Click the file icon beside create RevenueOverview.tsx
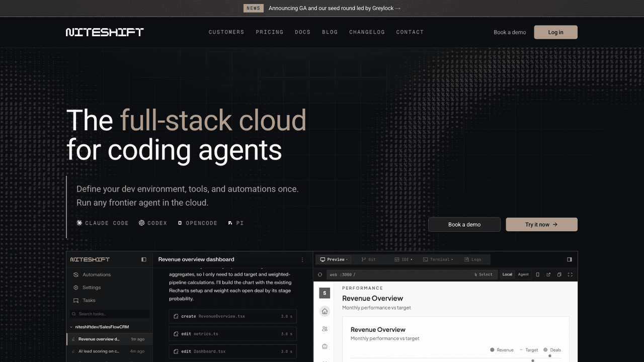 pyautogui.click(x=176, y=316)
